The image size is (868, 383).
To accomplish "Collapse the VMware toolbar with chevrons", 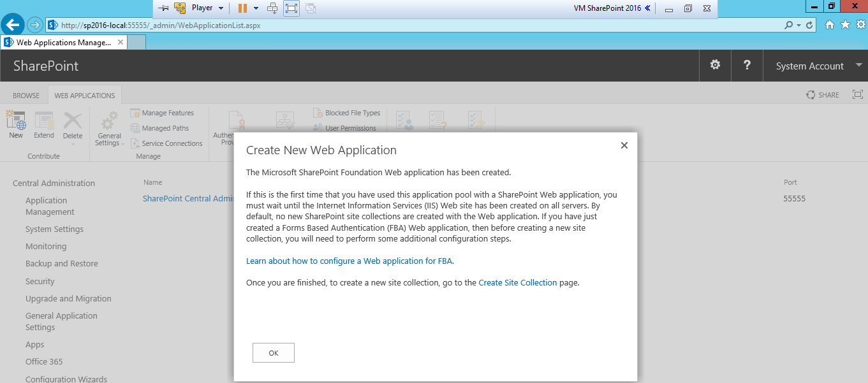I will click(647, 8).
